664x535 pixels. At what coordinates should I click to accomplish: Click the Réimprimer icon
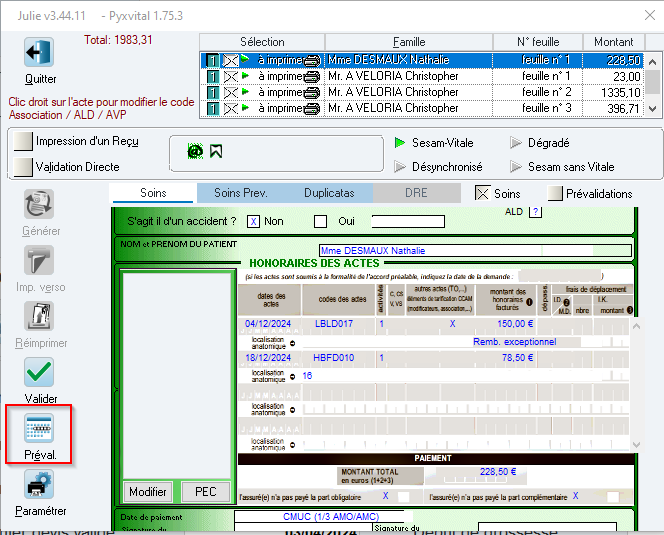click(x=39, y=316)
